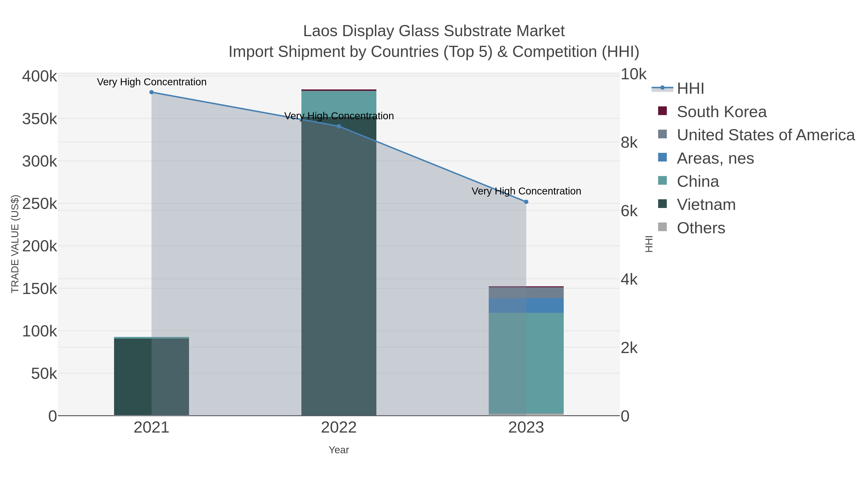Screen dimensions: 868x488
Task: Click the 10k HHI axis tick
Action: point(633,74)
